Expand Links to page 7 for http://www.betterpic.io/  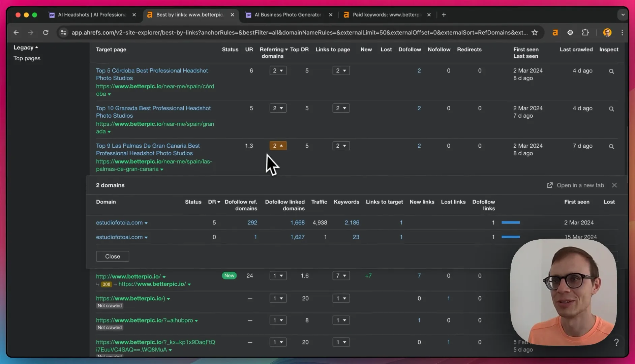pyautogui.click(x=341, y=276)
